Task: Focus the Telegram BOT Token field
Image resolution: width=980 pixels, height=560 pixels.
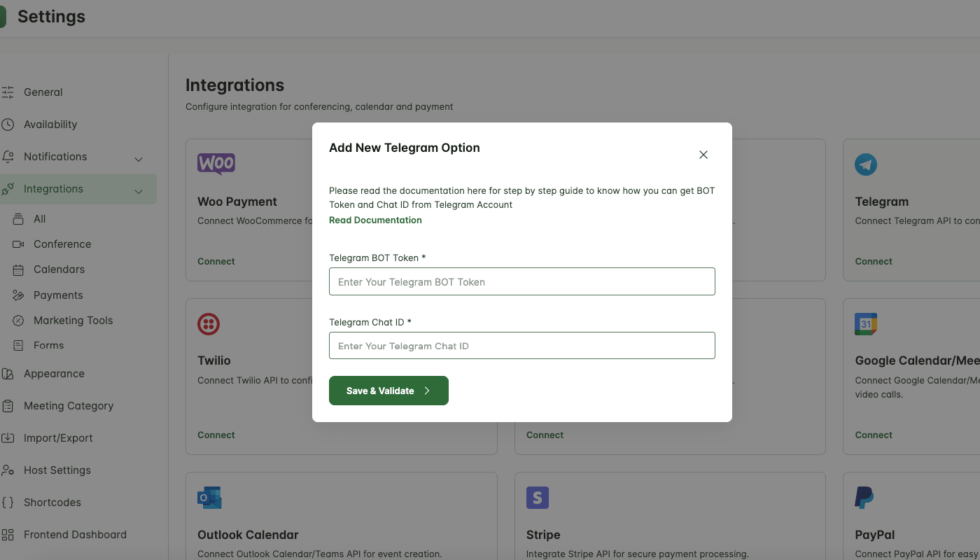Action: tap(522, 281)
